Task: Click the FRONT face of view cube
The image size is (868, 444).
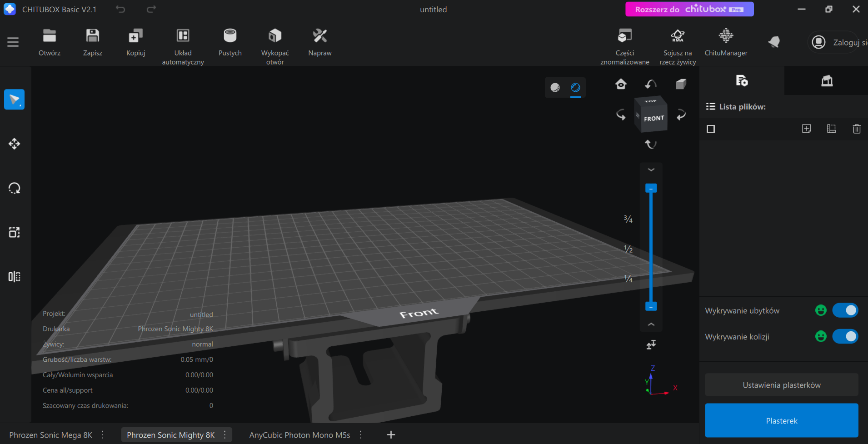Action: click(654, 119)
